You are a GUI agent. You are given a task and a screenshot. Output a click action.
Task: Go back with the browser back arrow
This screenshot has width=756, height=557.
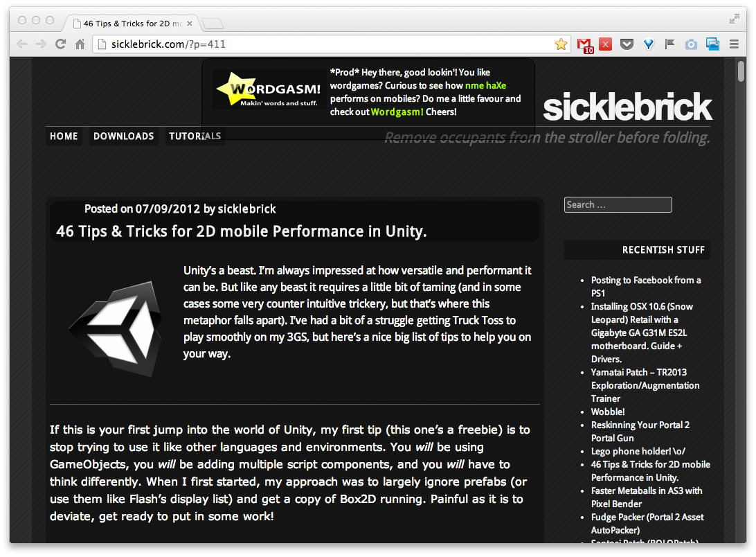coord(21,44)
